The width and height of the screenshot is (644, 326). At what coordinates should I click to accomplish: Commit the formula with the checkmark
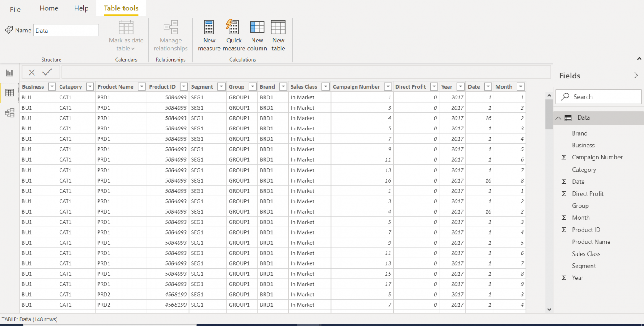coord(47,72)
